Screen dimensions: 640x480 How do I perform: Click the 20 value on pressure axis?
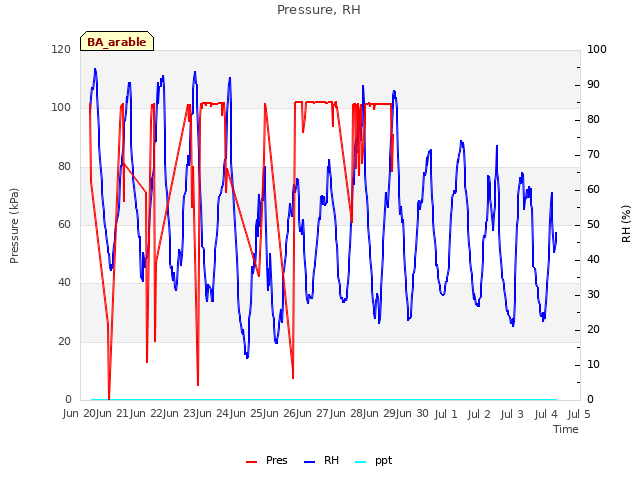pos(64,341)
